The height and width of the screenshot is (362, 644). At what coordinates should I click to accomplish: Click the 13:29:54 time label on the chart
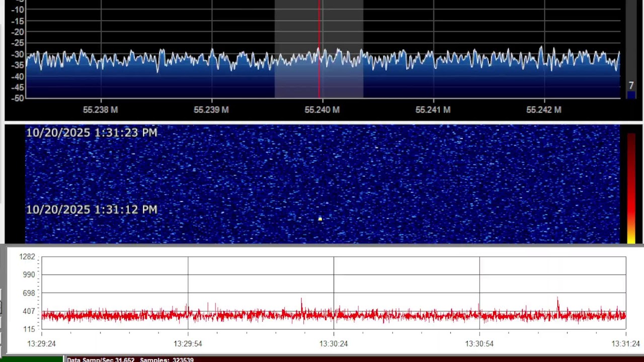point(188,344)
